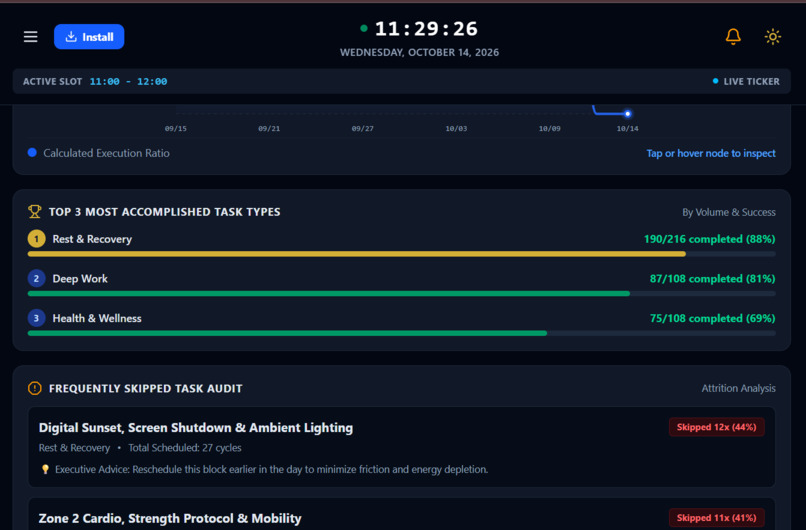The image size is (806, 530).
Task: Click the Install button
Action: tap(89, 36)
